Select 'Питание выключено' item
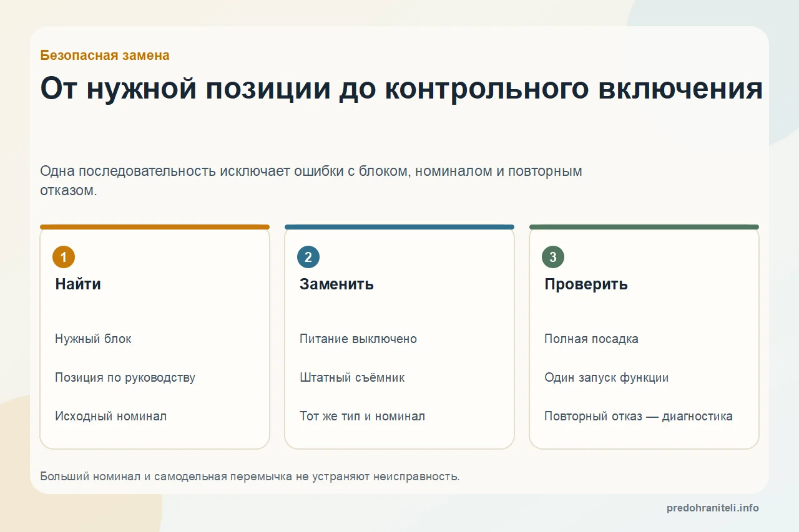Image resolution: width=799 pixels, height=532 pixels. coord(358,339)
